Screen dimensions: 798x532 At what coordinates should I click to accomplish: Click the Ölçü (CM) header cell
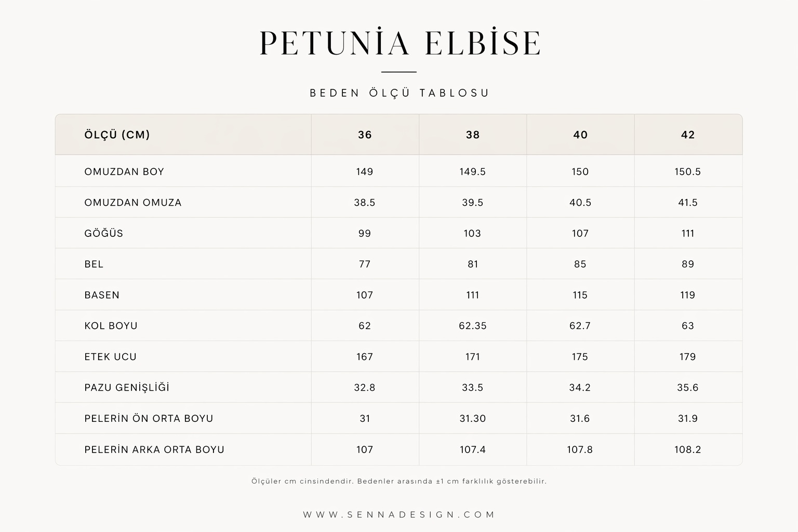[x=117, y=135]
